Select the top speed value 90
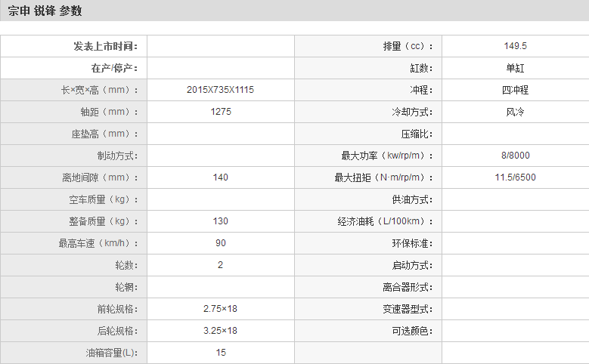The image size is (589, 364). [220, 243]
